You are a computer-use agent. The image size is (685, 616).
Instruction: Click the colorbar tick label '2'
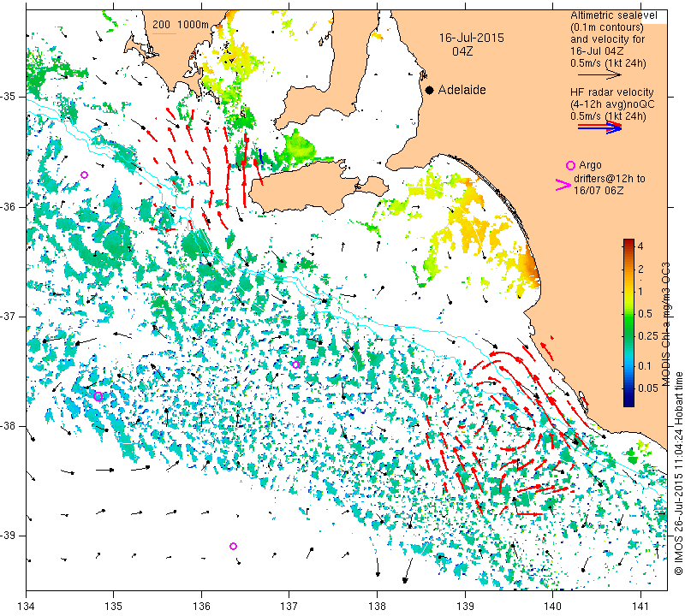[640, 269]
